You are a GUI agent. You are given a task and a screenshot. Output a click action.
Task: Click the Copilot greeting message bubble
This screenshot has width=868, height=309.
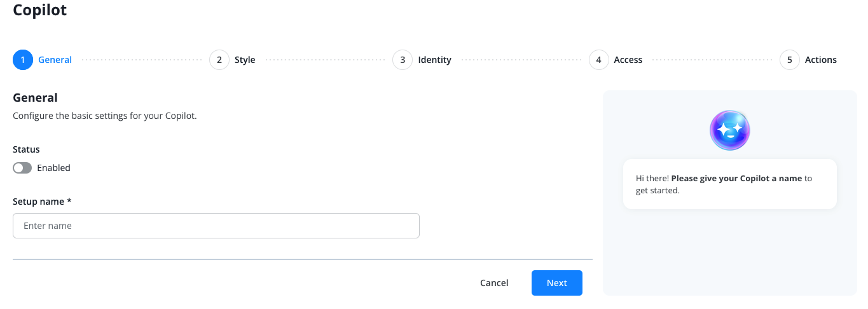tap(729, 184)
